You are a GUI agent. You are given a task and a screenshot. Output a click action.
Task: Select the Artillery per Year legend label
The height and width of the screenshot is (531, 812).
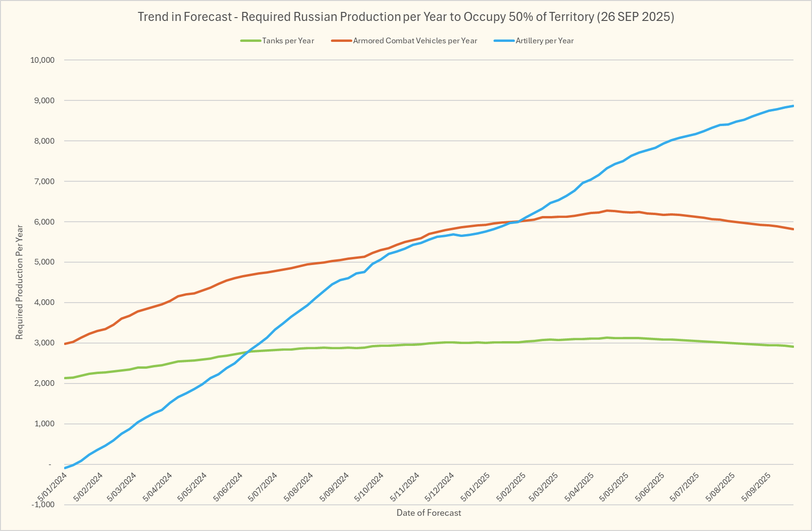point(544,41)
